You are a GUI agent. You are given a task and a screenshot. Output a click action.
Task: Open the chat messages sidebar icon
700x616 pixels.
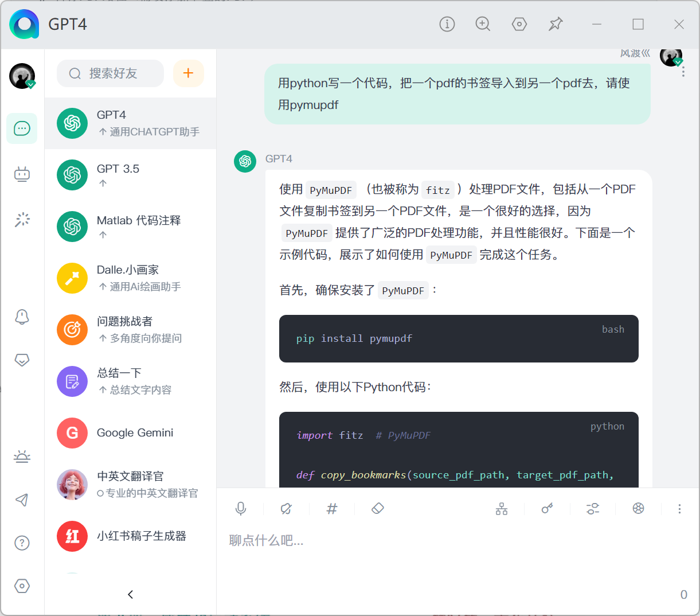pyautogui.click(x=22, y=128)
